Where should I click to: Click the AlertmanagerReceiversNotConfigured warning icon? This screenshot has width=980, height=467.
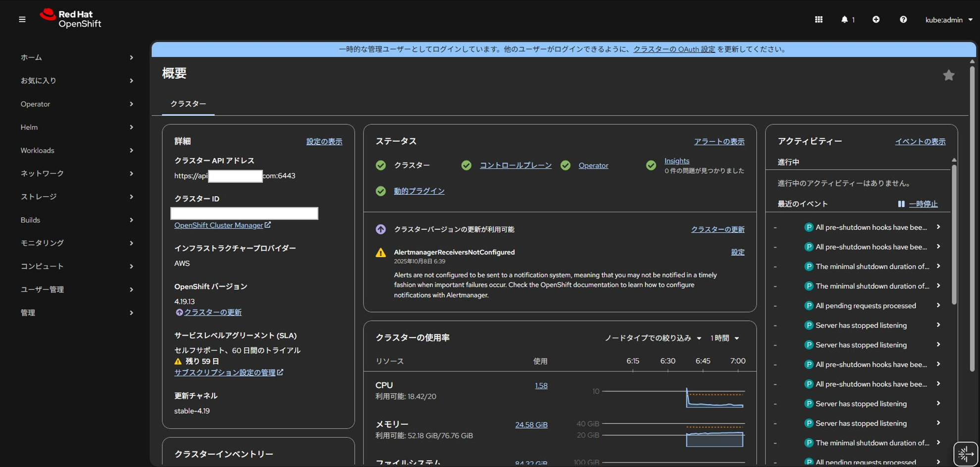380,253
